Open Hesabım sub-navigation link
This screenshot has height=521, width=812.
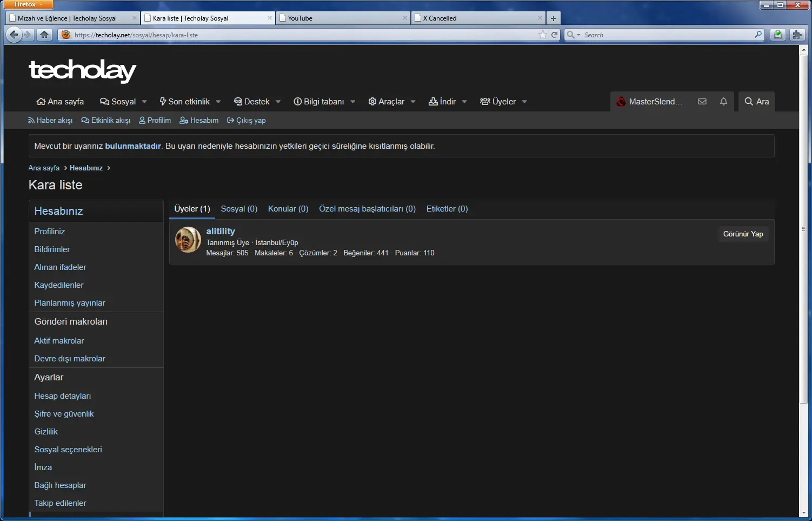199,120
